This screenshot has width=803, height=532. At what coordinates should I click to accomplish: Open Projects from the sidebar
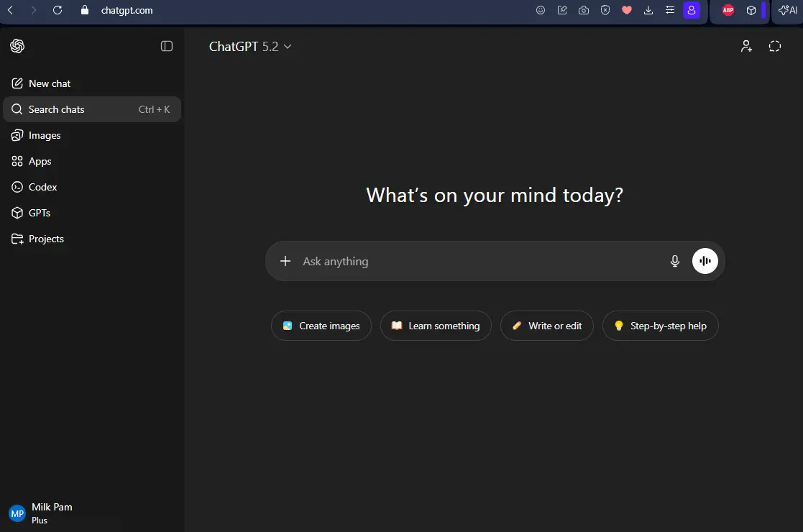(92, 239)
